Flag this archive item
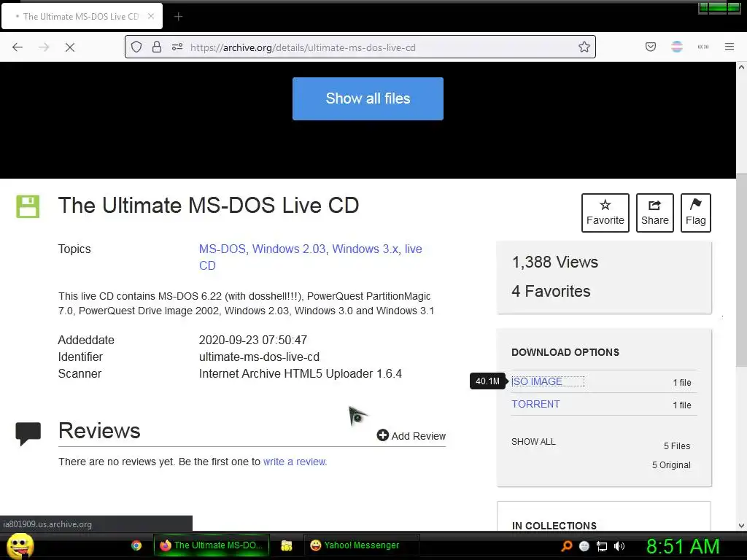747x560 pixels. (x=695, y=213)
